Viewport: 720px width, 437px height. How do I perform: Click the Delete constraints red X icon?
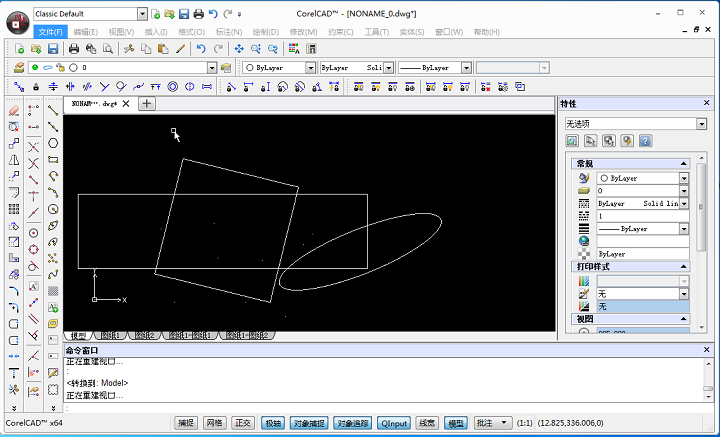[x=486, y=87]
